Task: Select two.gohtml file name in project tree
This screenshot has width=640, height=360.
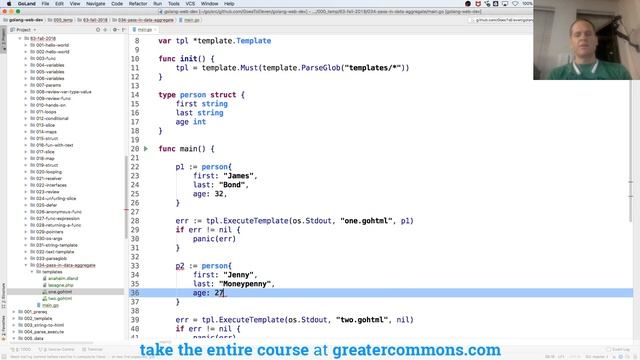Action: 60,298
